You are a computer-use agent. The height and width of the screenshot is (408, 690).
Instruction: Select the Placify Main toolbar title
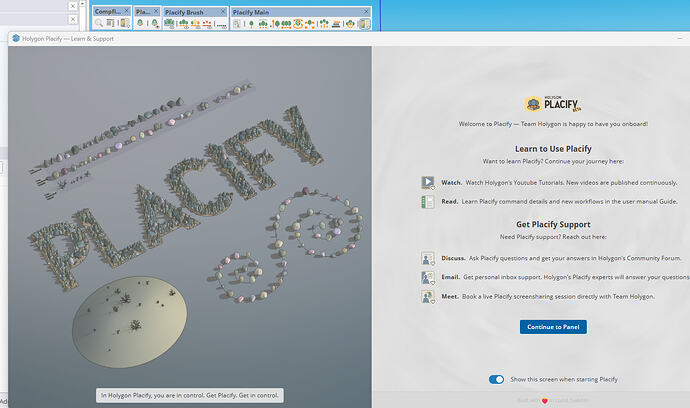pyautogui.click(x=251, y=12)
